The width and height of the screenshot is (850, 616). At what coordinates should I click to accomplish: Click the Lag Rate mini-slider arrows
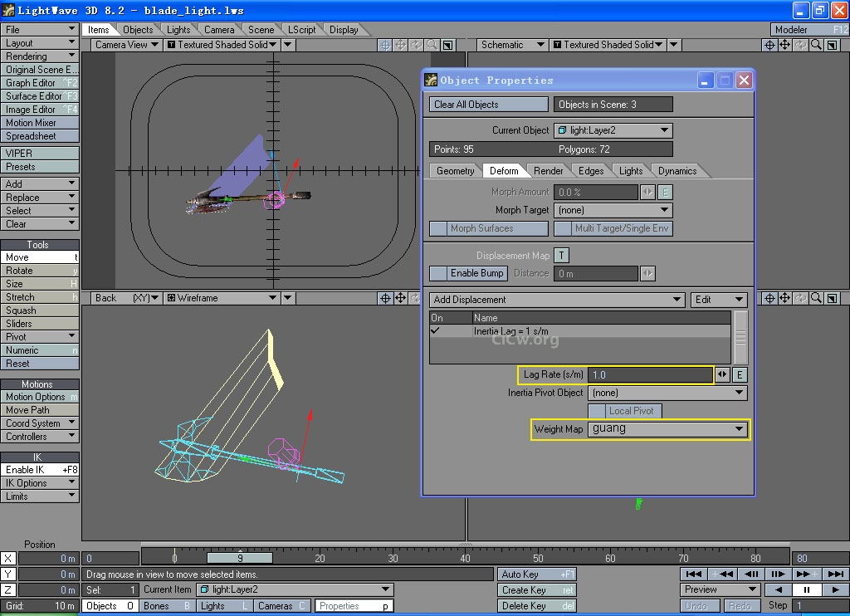[723, 374]
